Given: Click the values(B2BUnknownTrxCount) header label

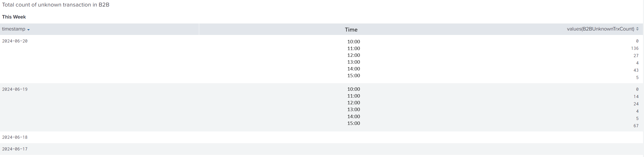Looking at the screenshot, I should tap(601, 29).
